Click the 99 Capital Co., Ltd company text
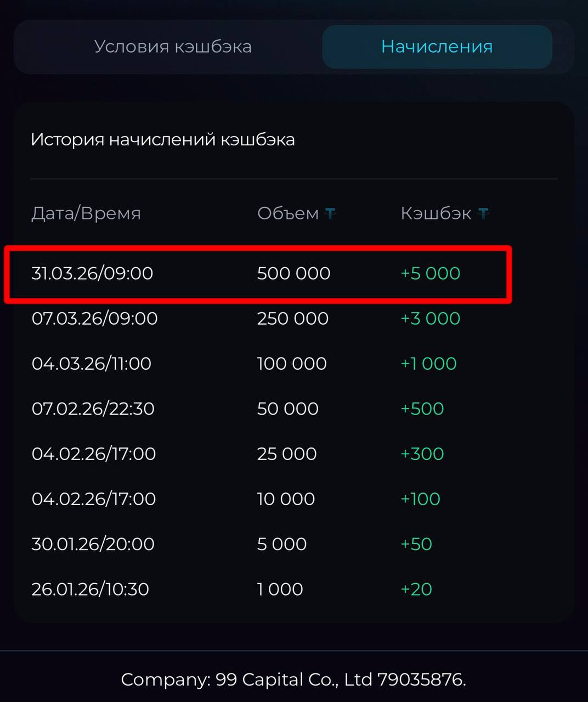Viewport: 588px width, 702px height. 293,680
